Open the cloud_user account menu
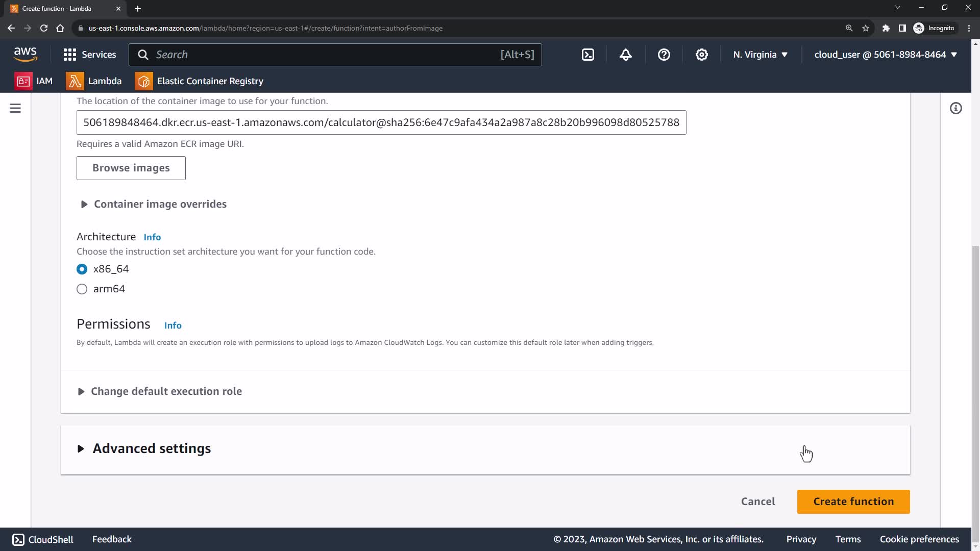This screenshot has height=551, width=980. tap(885, 55)
